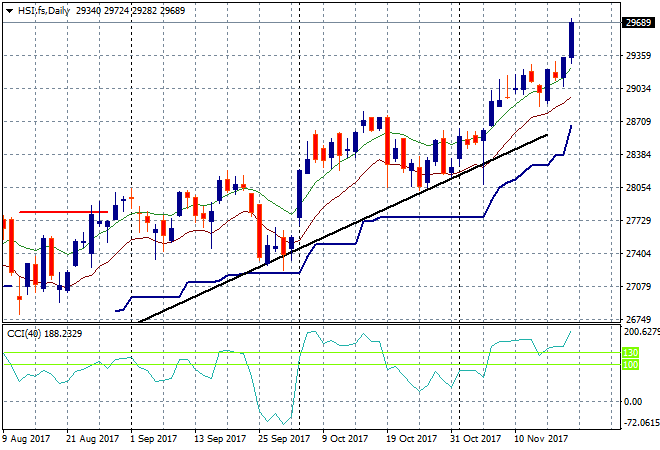Click the date label 21 Aug 2017

pos(93,439)
